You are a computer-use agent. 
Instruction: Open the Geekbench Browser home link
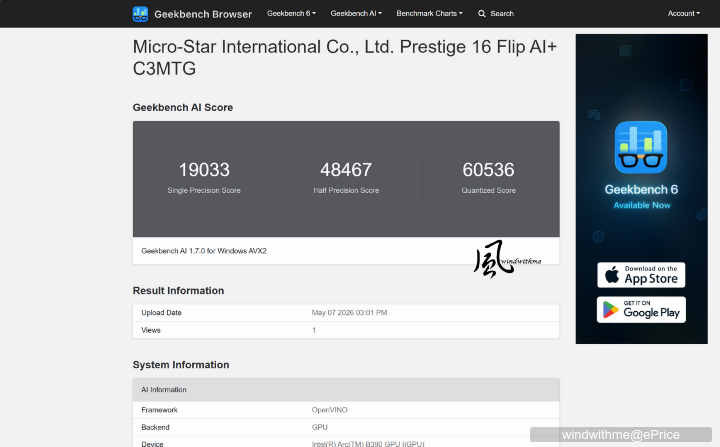203,14
